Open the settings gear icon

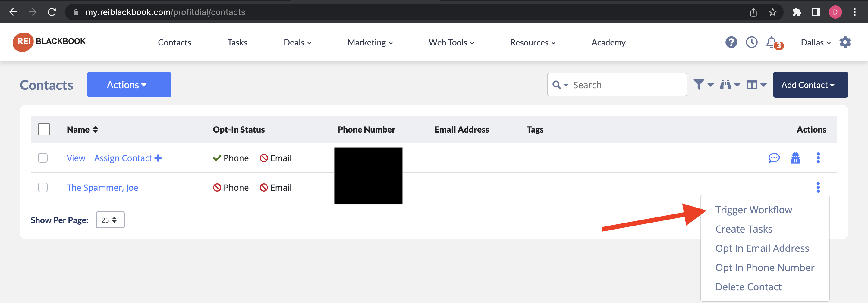click(x=845, y=42)
